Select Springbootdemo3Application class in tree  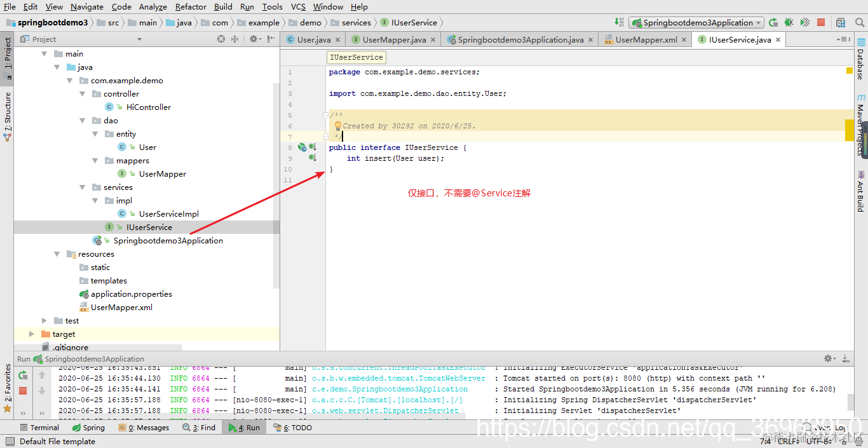tap(168, 241)
